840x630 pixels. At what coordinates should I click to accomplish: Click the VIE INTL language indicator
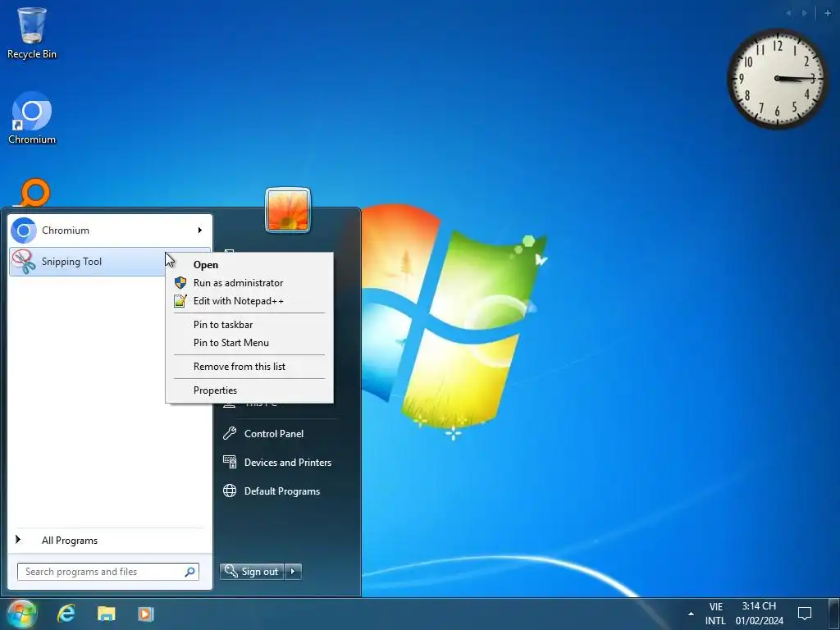coord(715,614)
